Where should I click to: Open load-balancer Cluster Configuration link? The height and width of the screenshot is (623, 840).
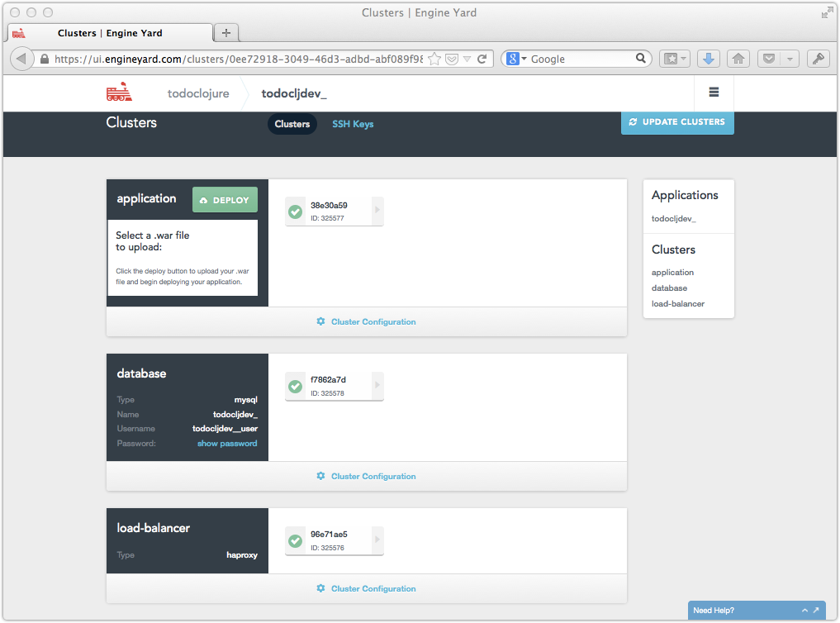tap(373, 588)
